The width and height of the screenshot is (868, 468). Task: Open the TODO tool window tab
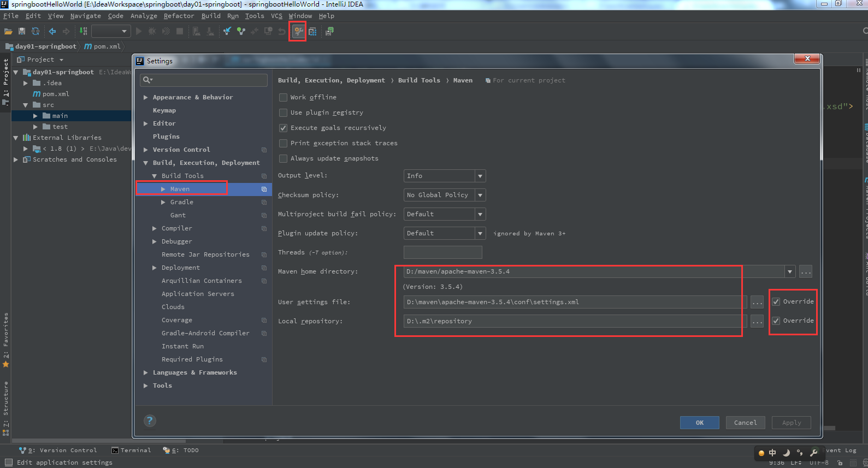pyautogui.click(x=181, y=451)
